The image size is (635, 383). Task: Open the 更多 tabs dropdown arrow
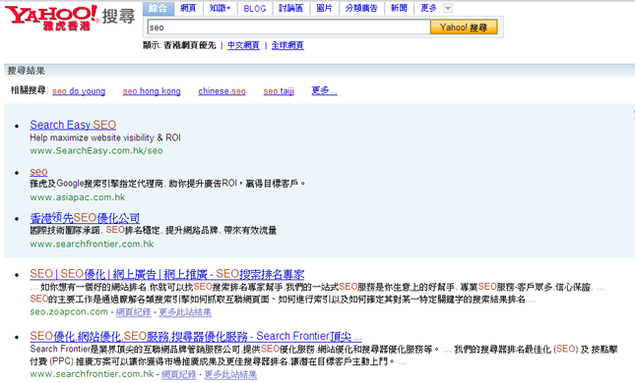click(x=447, y=8)
